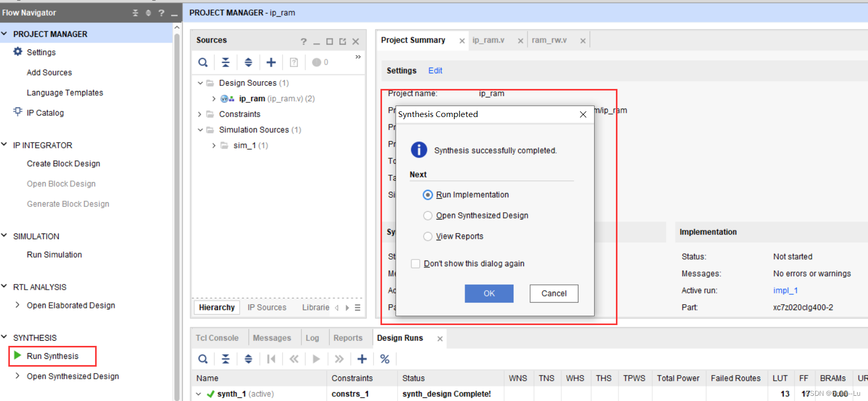Open the IP Catalog icon entry
The width and height of the screenshot is (868, 401).
click(x=18, y=112)
